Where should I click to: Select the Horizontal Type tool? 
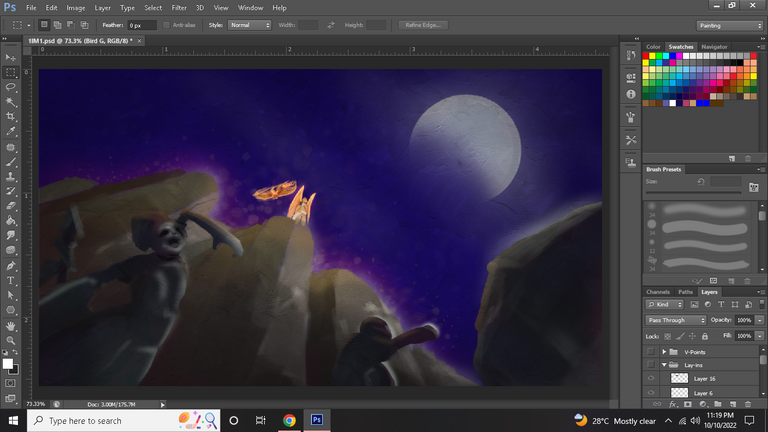pyautogui.click(x=10, y=281)
